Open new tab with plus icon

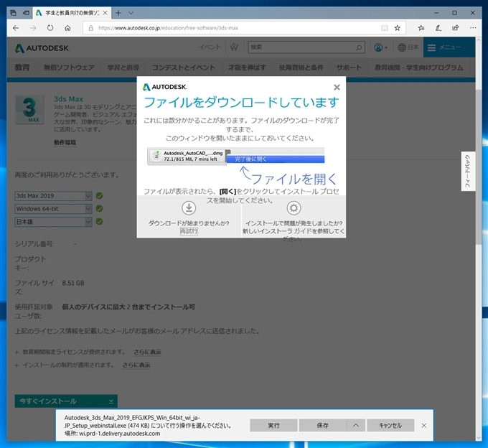click(118, 13)
